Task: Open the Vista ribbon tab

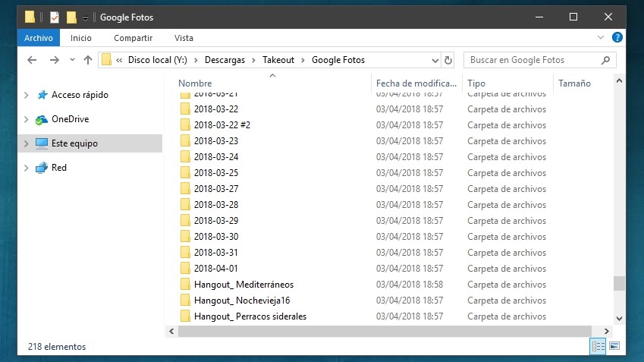Action: [x=184, y=37]
